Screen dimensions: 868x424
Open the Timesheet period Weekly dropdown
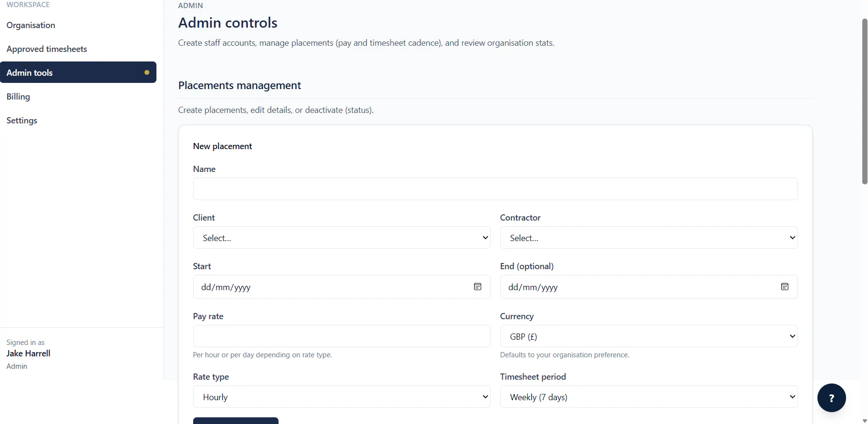tap(649, 397)
